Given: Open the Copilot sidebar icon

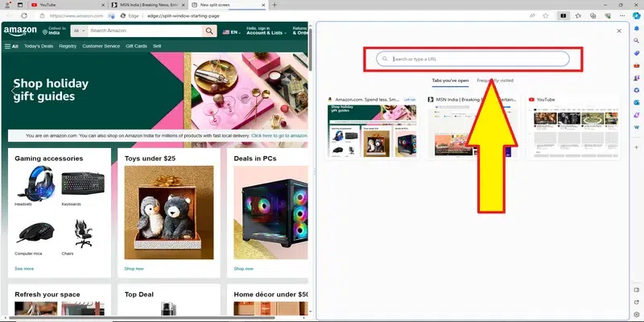Looking at the screenshot, I should tap(636, 15).
